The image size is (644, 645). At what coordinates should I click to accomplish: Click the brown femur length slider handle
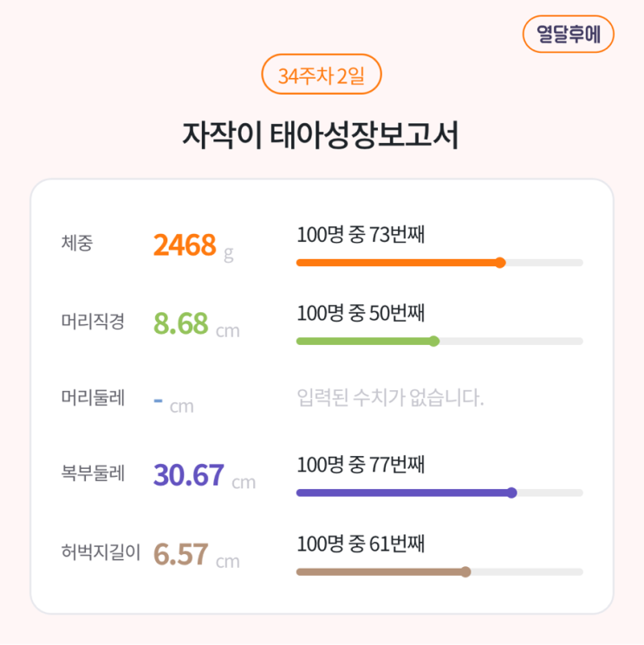(x=465, y=571)
